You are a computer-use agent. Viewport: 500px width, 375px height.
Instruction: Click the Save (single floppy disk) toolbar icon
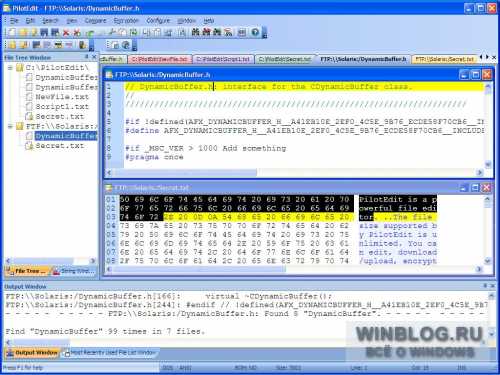pyautogui.click(x=44, y=32)
